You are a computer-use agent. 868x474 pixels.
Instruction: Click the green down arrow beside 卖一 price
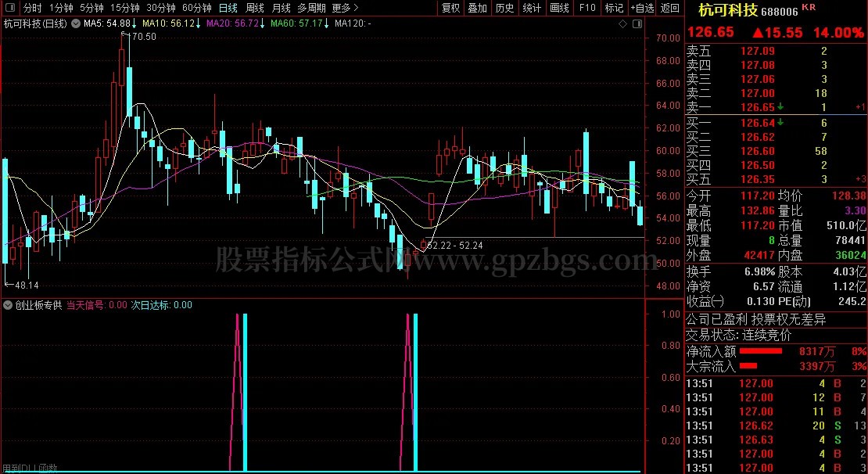point(780,106)
